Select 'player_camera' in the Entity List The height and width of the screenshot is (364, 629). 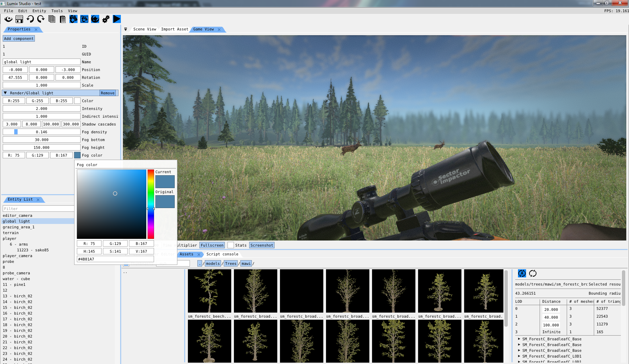(18, 256)
